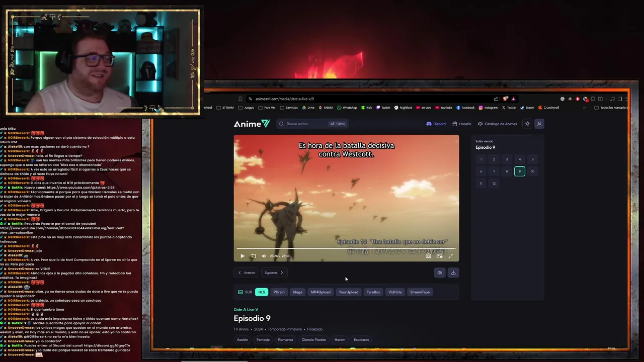The image size is (644, 362).
Task: Open the Catalogo de Animes page
Action: point(498,124)
